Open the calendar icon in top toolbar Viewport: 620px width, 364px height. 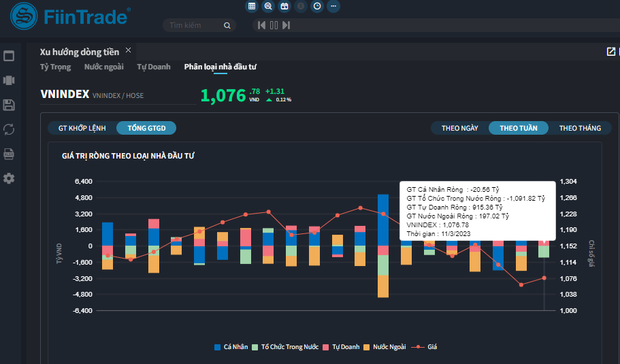click(x=284, y=6)
